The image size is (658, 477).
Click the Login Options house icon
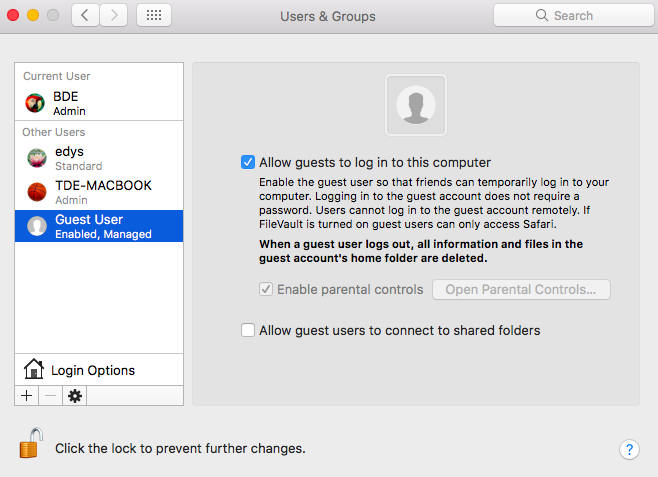tap(34, 369)
